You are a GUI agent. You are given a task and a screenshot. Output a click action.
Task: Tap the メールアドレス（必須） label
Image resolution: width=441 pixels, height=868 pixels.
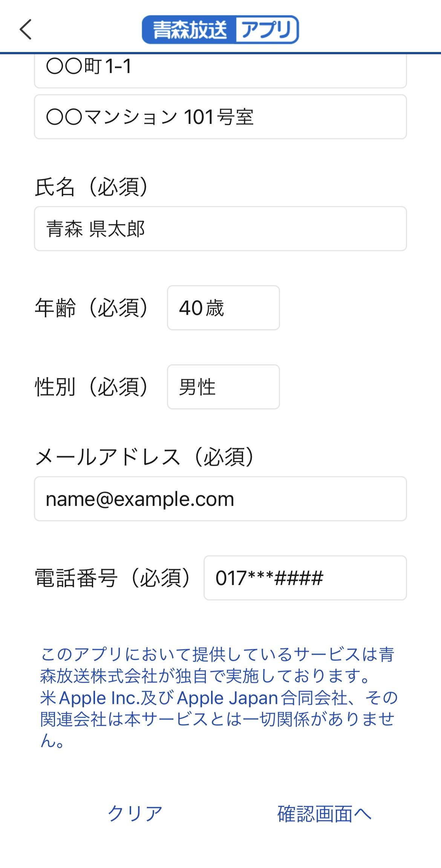(145, 458)
